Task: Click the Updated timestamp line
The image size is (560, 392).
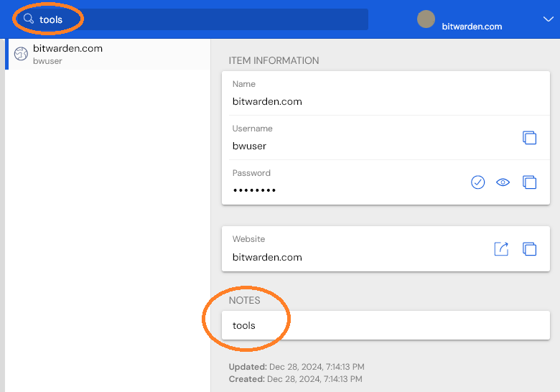Action: point(297,367)
